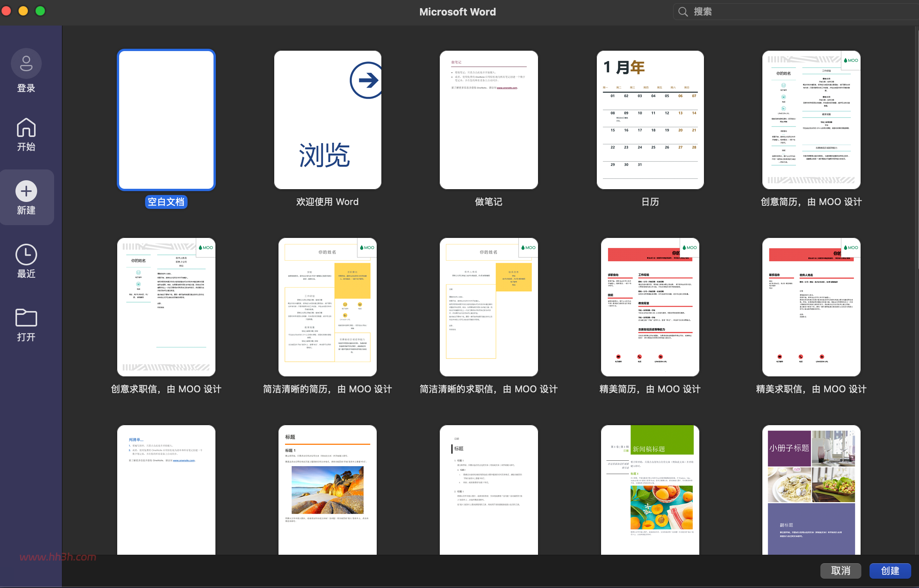The width and height of the screenshot is (919, 588).
Task: Select the 空白文档 blank document thumbnail
Action: pyautogui.click(x=166, y=120)
